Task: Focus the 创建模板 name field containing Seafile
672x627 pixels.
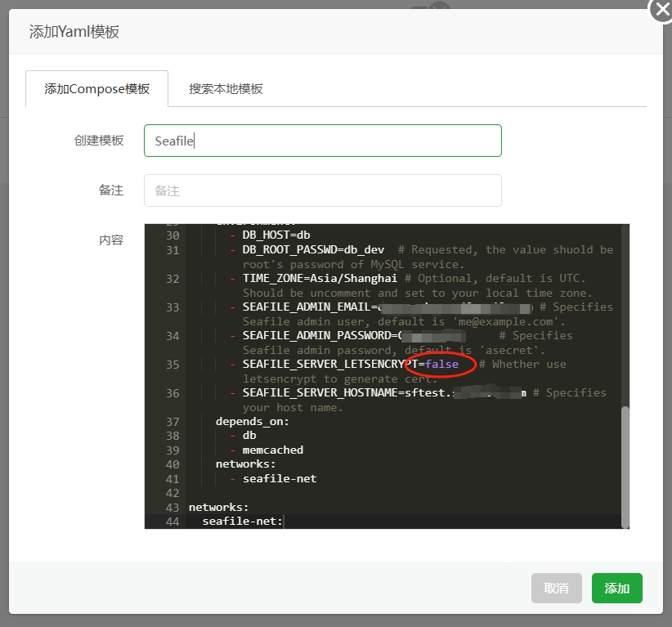Action: [323, 141]
